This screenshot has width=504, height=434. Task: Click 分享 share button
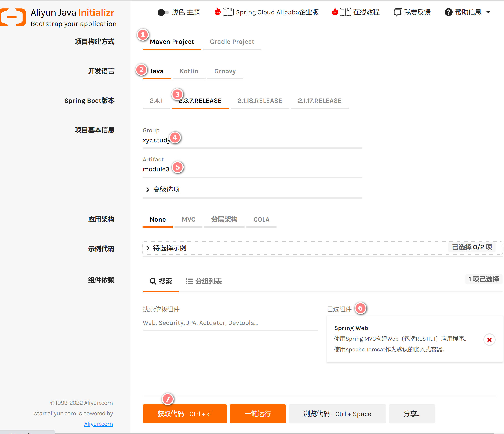coord(412,414)
